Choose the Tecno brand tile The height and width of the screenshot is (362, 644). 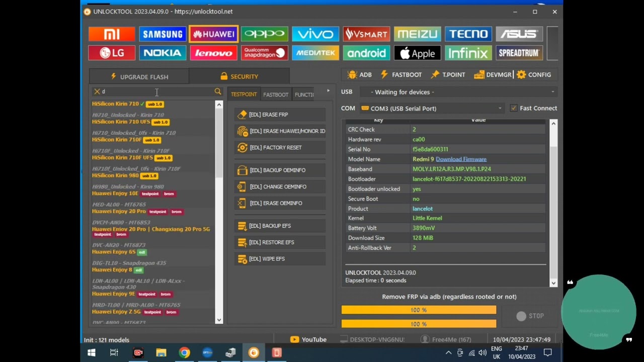click(x=468, y=34)
